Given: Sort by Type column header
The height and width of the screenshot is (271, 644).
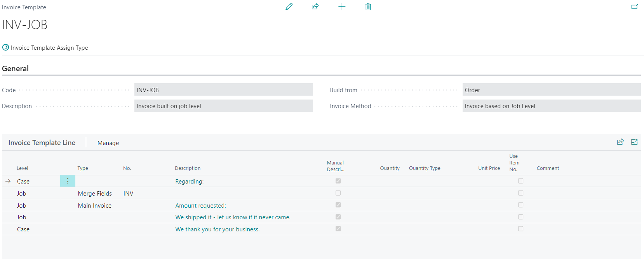Looking at the screenshot, I should pyautogui.click(x=83, y=168).
